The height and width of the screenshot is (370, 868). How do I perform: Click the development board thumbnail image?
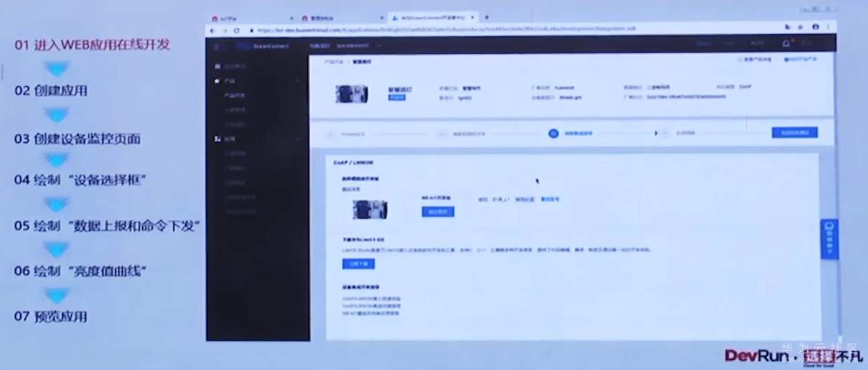tap(369, 209)
